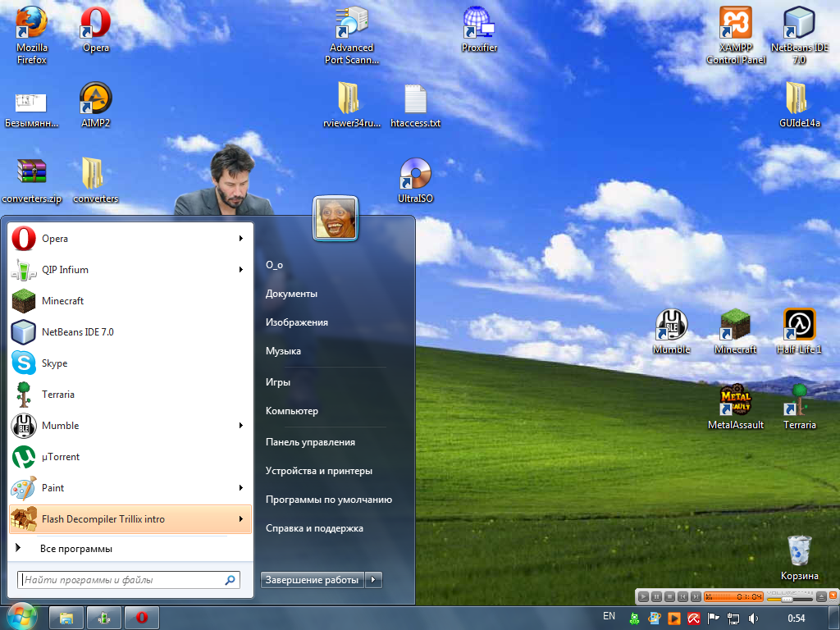
Task: Launch MetalAssault desktop shortcut
Action: tap(735, 407)
